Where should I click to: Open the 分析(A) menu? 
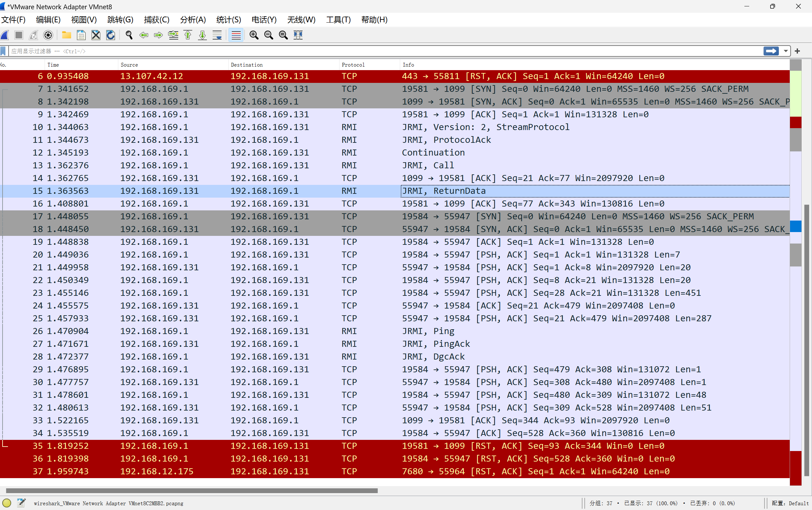coord(193,20)
